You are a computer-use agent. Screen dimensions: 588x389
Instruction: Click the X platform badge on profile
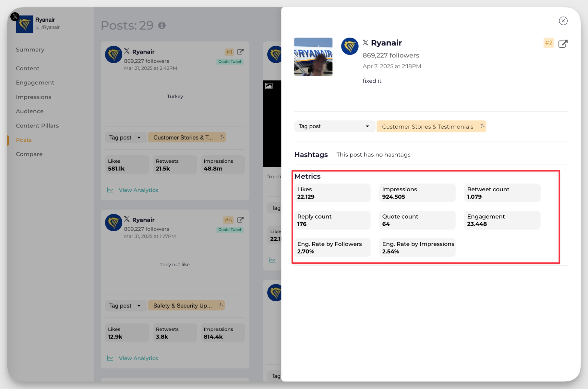coord(15,17)
